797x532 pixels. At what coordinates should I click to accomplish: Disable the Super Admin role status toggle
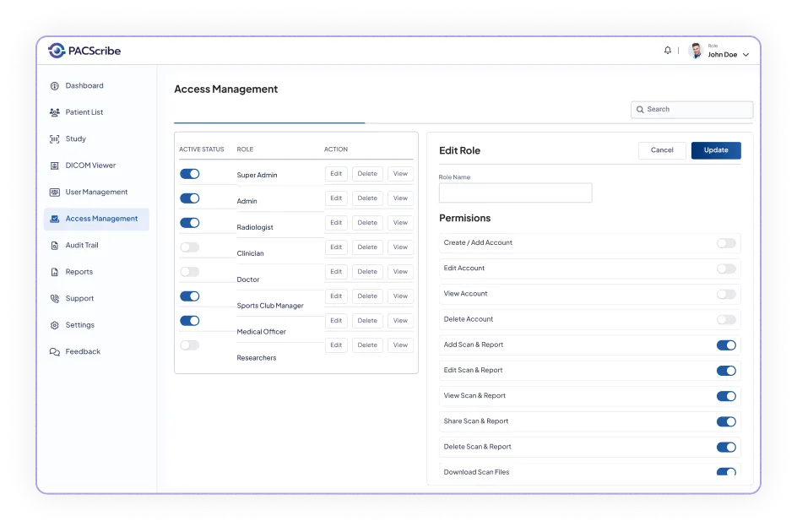coord(188,173)
